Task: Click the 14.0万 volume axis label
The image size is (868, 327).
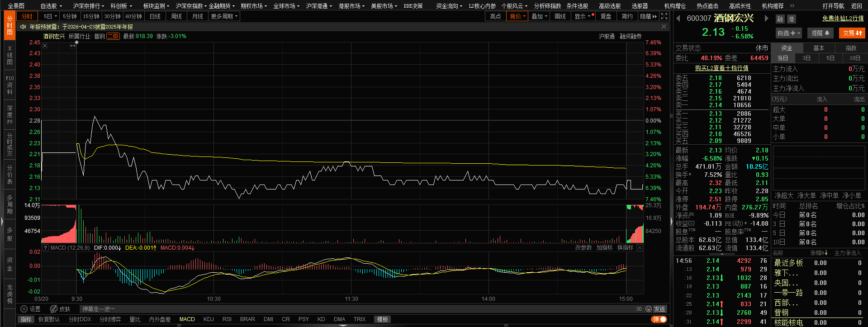Action: tap(32, 206)
